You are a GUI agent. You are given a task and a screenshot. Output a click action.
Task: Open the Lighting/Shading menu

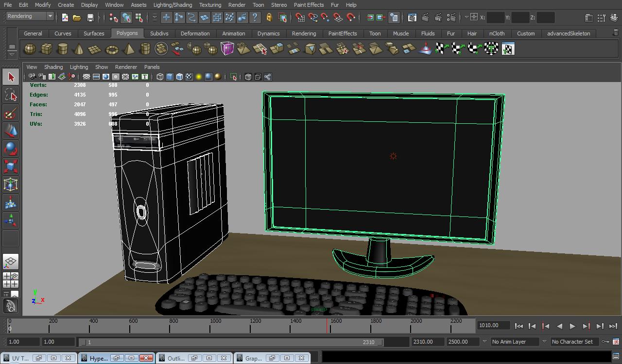click(173, 5)
